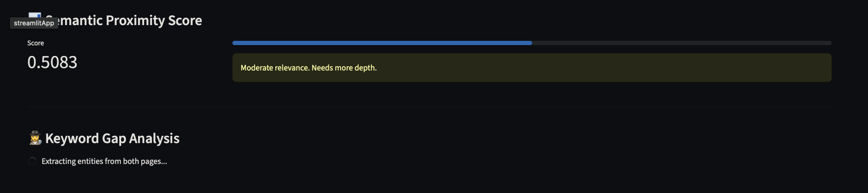Viewport: 868px width, 193px height.
Task: Click the word Proximity in the heading
Action: click(135, 20)
